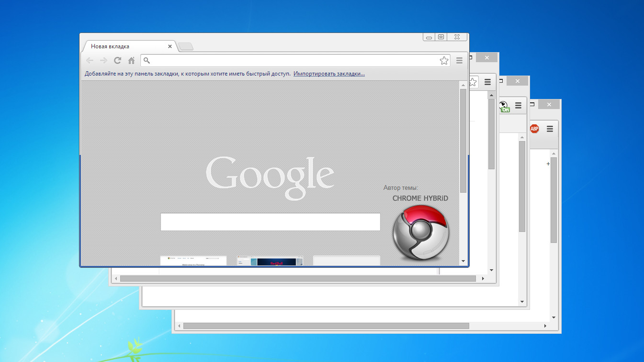The image size is (644, 362).
Task: Close the front Chrome window
Action: pos(457,37)
